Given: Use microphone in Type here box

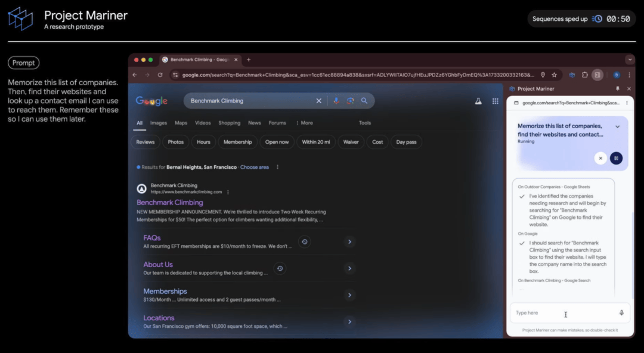Looking at the screenshot, I should (621, 312).
